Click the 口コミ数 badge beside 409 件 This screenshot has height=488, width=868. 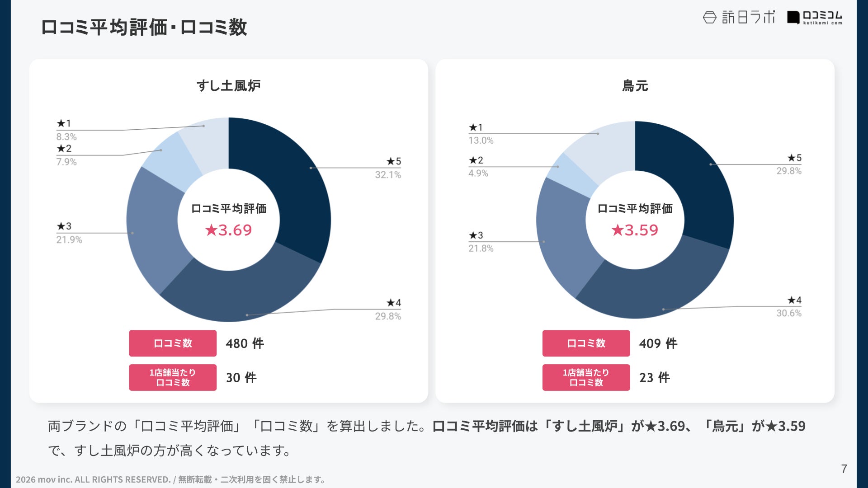[x=586, y=343]
